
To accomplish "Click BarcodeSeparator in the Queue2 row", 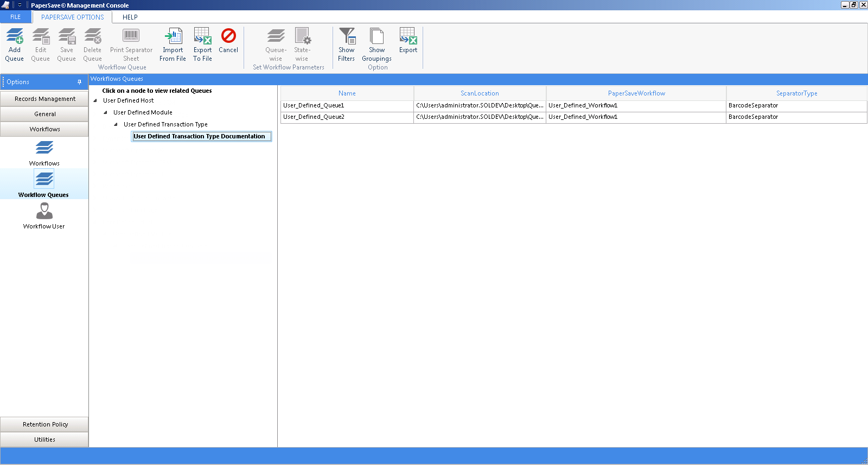I will [x=796, y=117].
